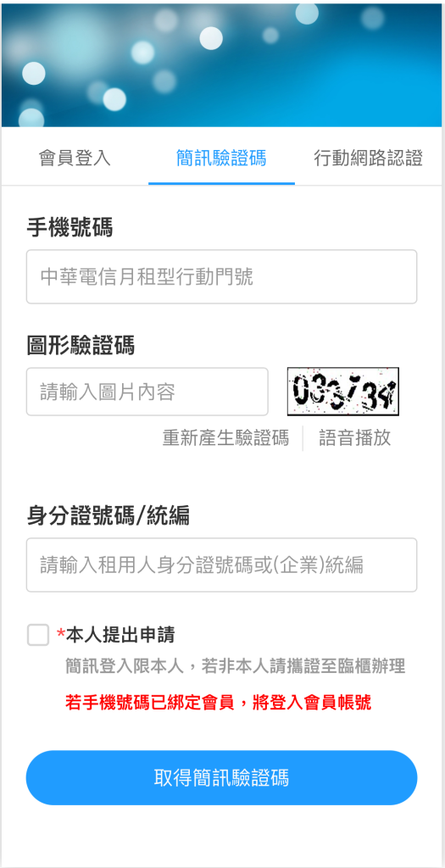The height and width of the screenshot is (868, 445).
Task: Regenerate captcha via 重新產生驗證碼
Action: [225, 438]
